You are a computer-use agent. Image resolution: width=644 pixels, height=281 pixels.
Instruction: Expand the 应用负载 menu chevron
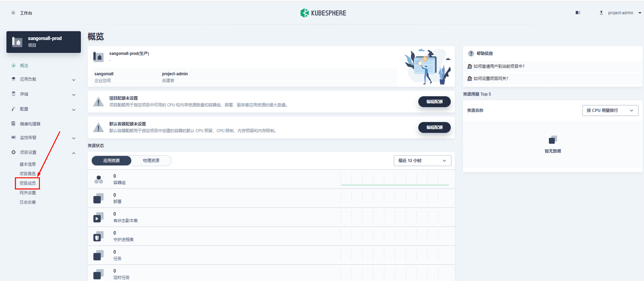(x=74, y=80)
